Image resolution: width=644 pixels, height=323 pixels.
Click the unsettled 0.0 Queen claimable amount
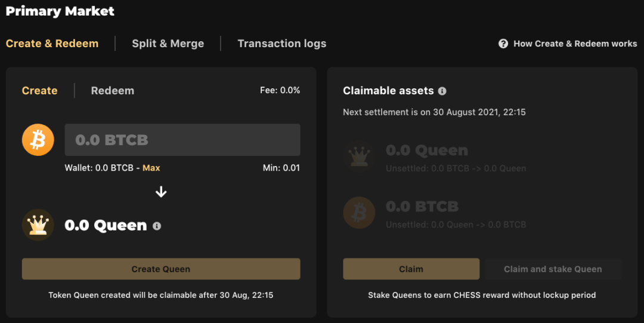tap(427, 150)
